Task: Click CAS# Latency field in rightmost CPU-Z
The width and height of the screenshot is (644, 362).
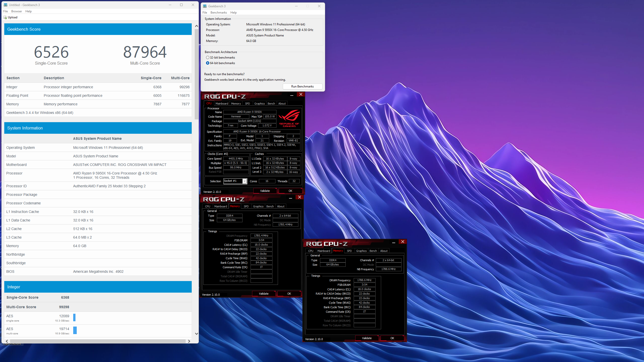Action: point(364,289)
